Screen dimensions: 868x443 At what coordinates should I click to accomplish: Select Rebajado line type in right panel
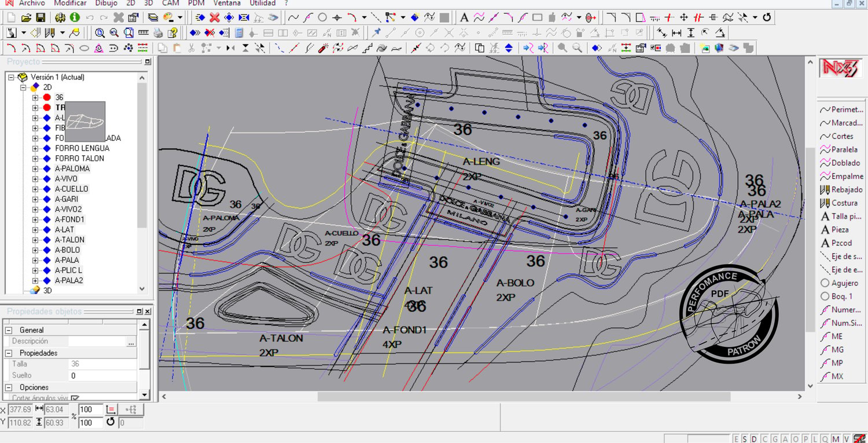[x=842, y=189]
